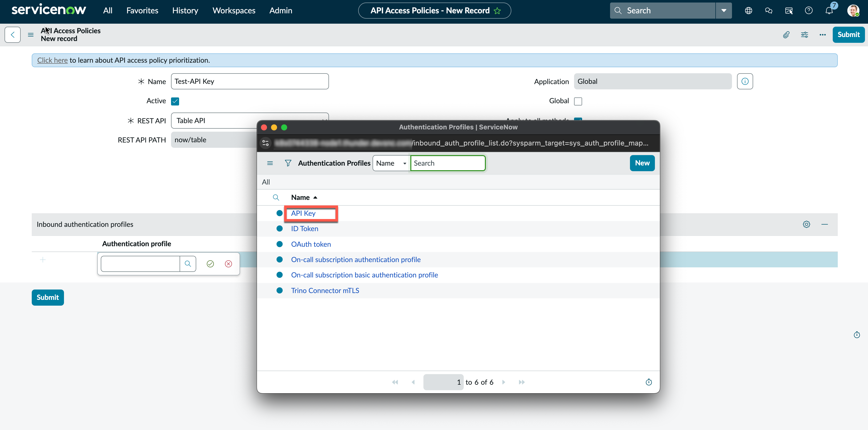The height and width of the screenshot is (430, 868).
Task: Click the paperclip manage attachments icon
Action: [x=786, y=35]
